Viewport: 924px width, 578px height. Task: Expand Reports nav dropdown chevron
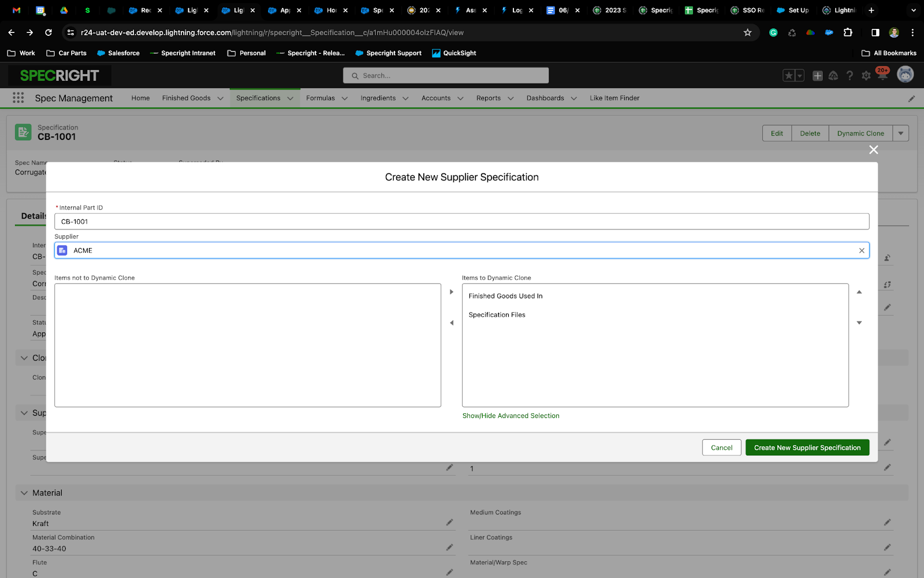(x=511, y=98)
